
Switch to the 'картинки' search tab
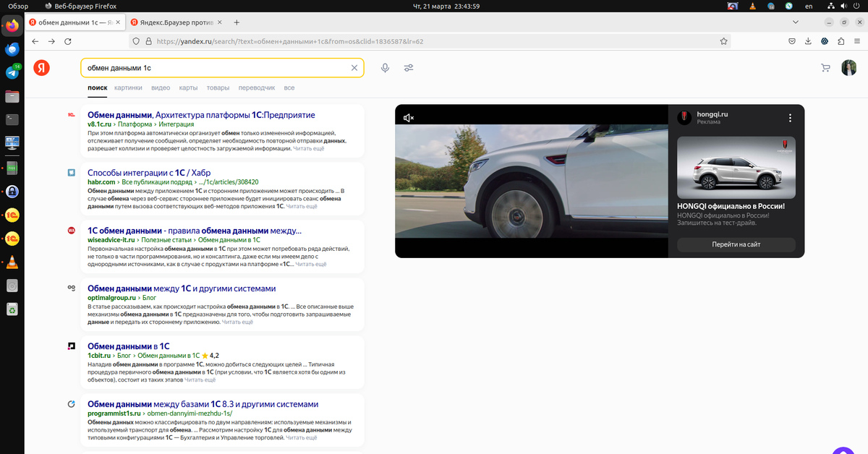(x=128, y=87)
